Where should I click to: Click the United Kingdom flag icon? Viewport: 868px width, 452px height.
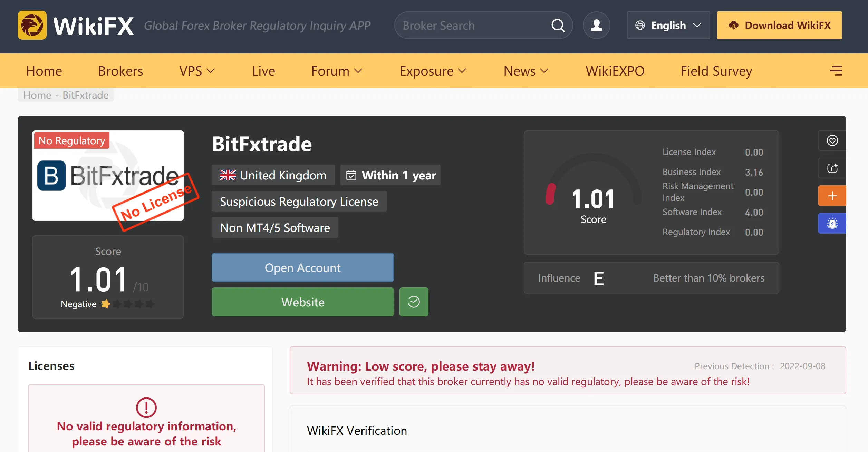[228, 175]
